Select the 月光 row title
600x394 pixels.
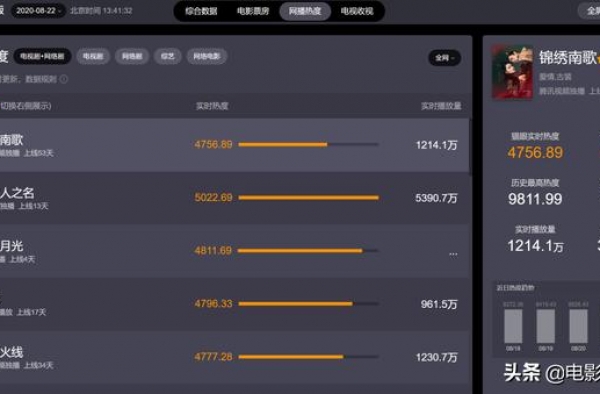[x=11, y=246]
